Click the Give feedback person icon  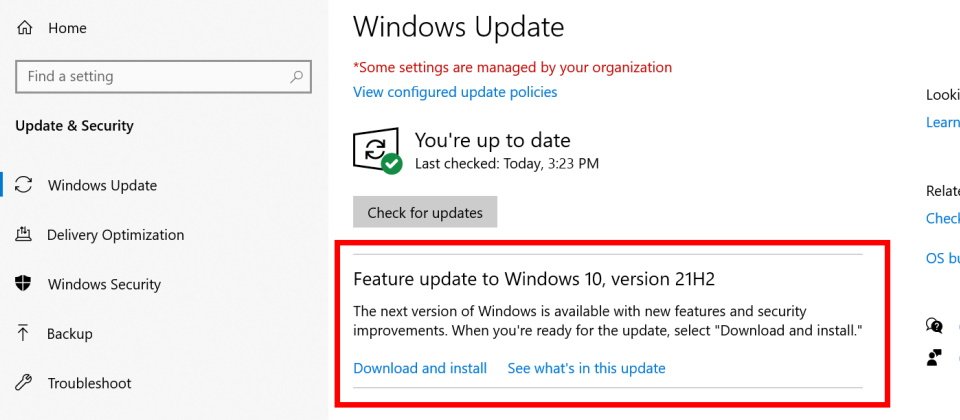point(934,357)
